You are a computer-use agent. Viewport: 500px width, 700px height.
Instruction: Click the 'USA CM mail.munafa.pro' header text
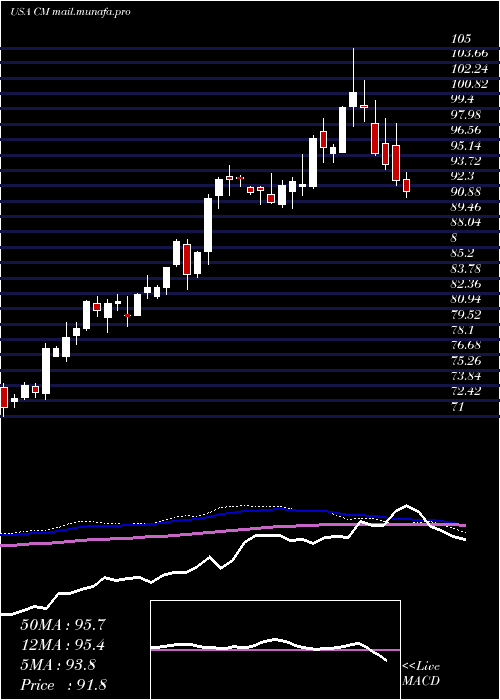(70, 12)
